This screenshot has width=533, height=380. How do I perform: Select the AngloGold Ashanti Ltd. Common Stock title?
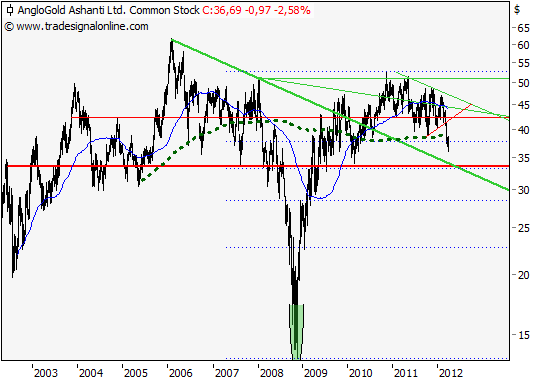[108, 10]
